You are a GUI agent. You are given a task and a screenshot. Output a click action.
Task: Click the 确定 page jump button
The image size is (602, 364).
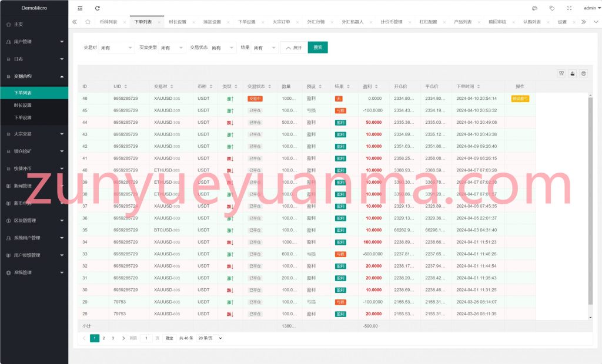[169, 338]
